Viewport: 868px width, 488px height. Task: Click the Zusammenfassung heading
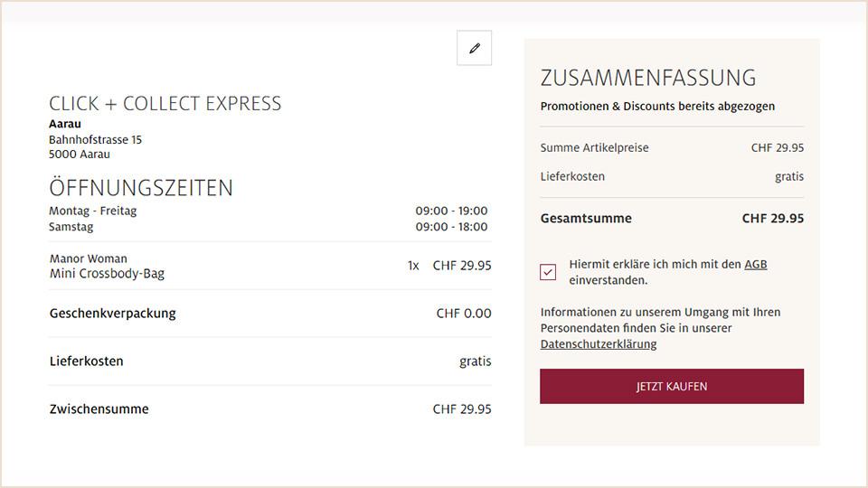pos(647,78)
